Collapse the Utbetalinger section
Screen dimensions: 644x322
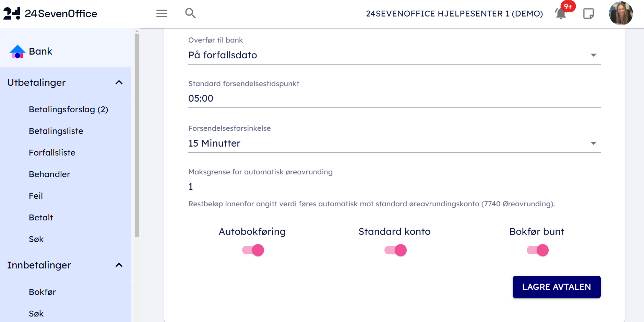pyautogui.click(x=119, y=82)
